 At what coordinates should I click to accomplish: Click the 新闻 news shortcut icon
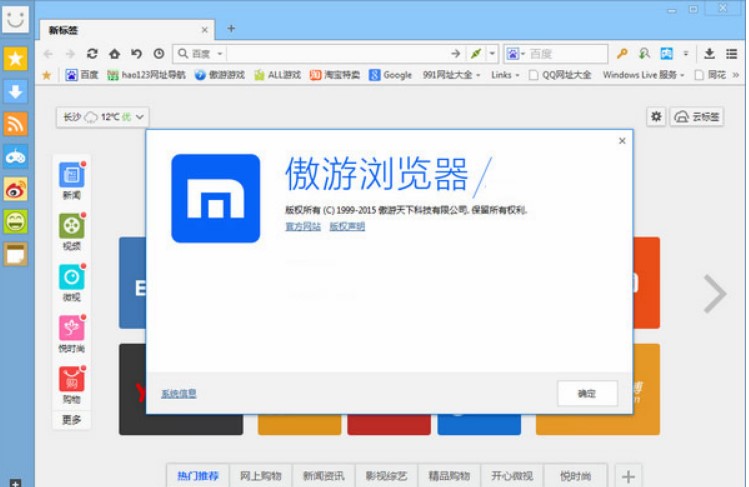71,178
